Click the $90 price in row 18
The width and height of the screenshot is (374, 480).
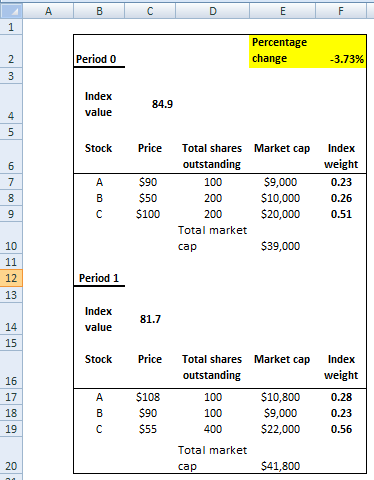tap(148, 413)
